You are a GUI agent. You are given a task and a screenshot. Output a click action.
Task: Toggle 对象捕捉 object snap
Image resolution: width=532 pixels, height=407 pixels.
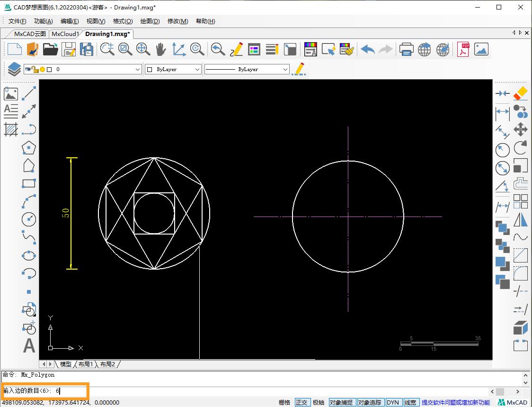coord(341,402)
